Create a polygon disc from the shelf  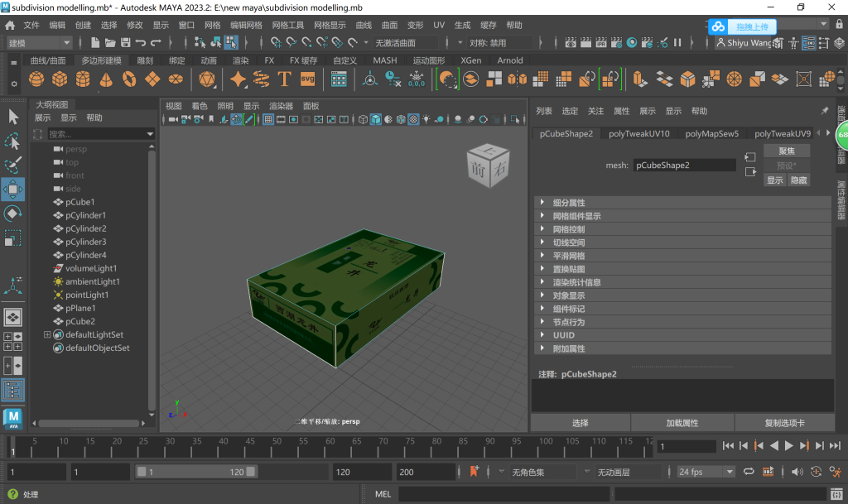point(176,79)
